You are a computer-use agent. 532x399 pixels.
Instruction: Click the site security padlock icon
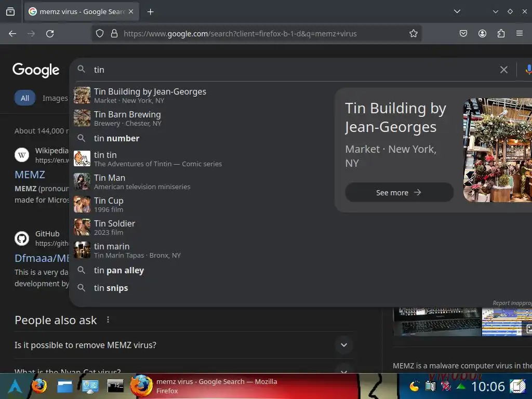[114, 34]
